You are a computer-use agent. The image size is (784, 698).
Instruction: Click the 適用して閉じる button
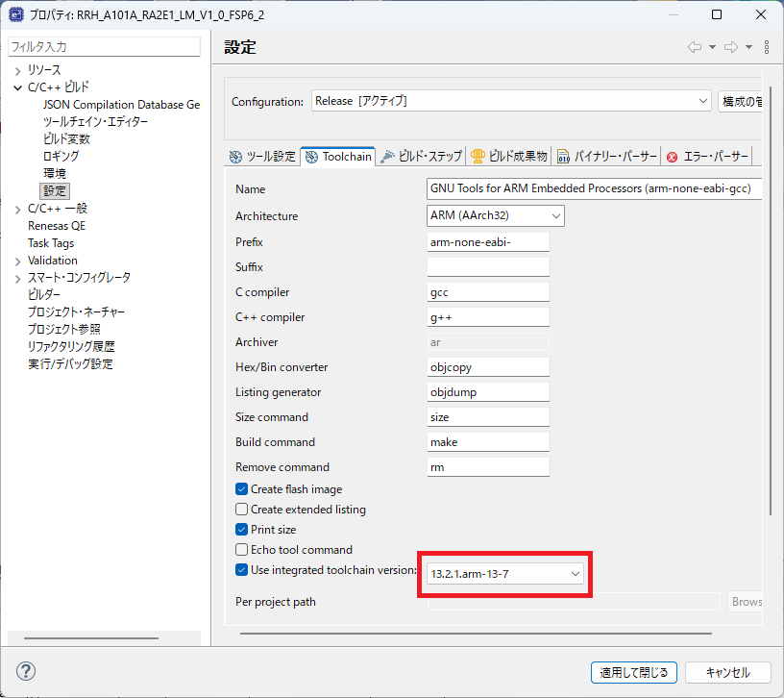(634, 672)
